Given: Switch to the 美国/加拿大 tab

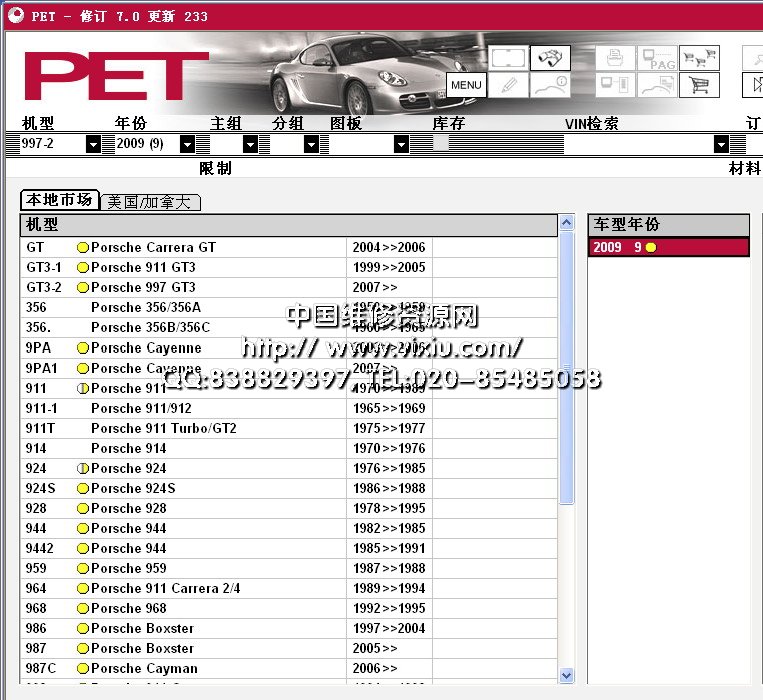Looking at the screenshot, I should [149, 202].
